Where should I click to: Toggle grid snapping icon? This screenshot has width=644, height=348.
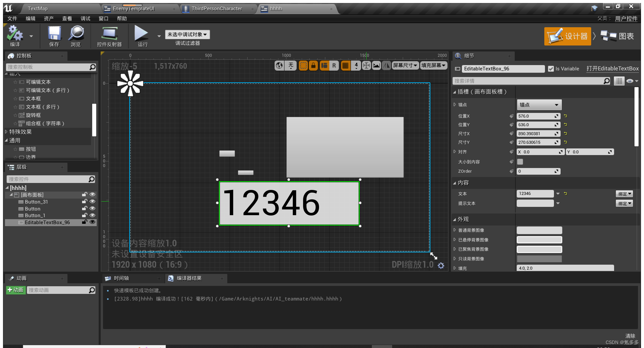pyautogui.click(x=346, y=65)
